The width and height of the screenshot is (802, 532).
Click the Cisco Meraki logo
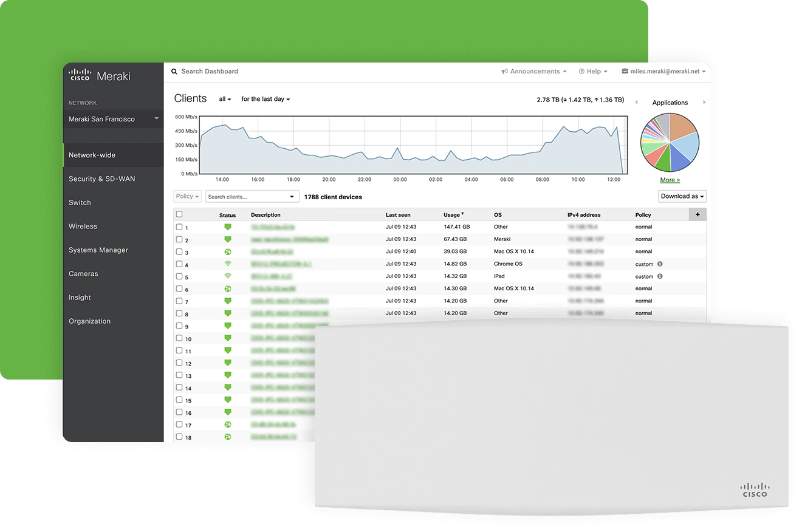tap(100, 76)
